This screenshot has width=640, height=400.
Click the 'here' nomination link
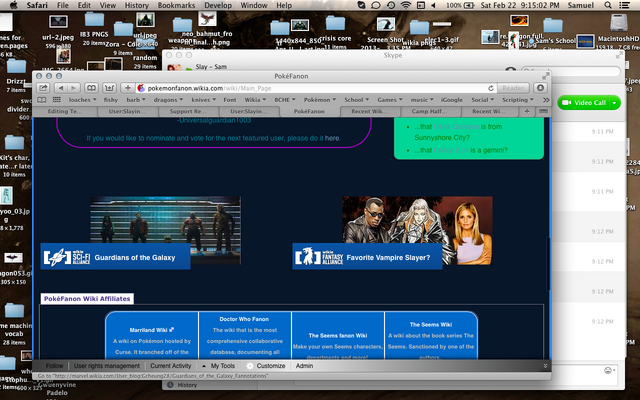[332, 138]
